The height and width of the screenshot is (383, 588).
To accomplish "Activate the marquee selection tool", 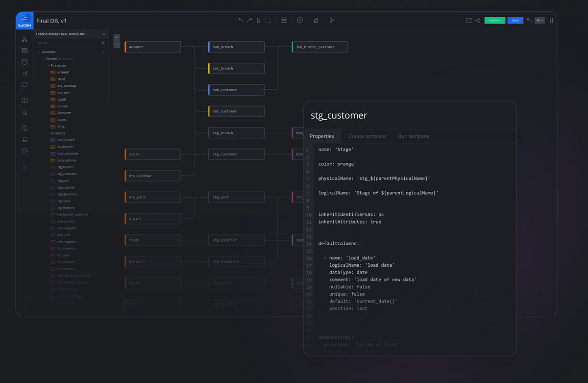I will click(268, 20).
